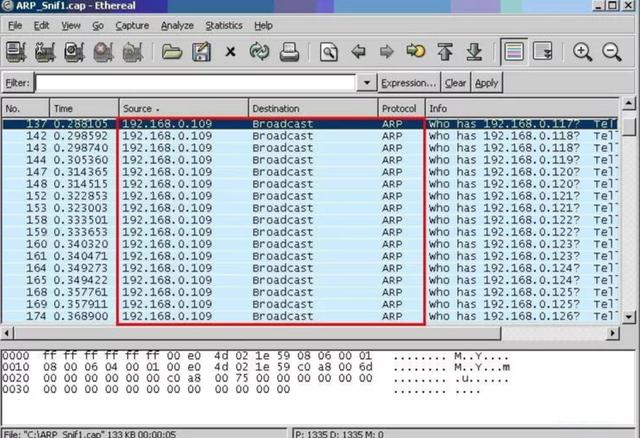Screen dimensions: 640x438
Task: Click into the display filter field
Action: point(196,83)
